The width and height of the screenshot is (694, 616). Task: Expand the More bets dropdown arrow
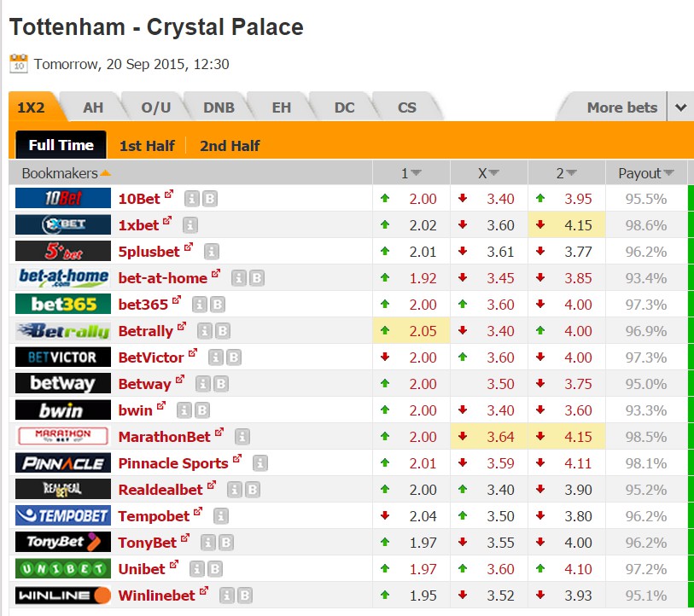[681, 108]
